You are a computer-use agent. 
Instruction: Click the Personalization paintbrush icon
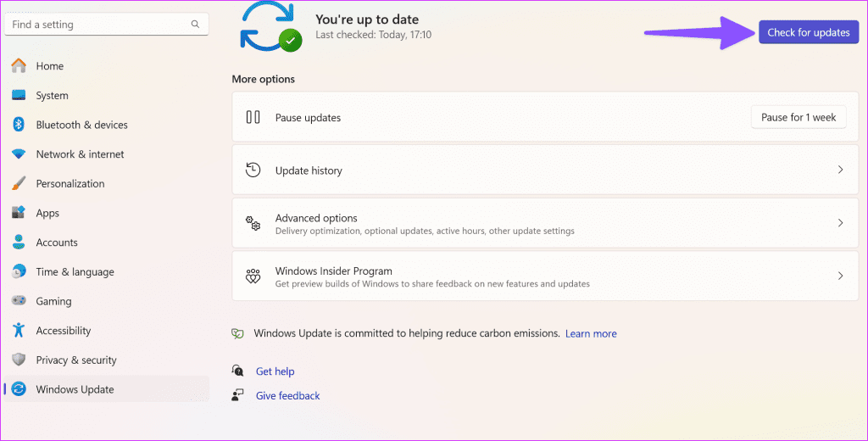(x=19, y=183)
